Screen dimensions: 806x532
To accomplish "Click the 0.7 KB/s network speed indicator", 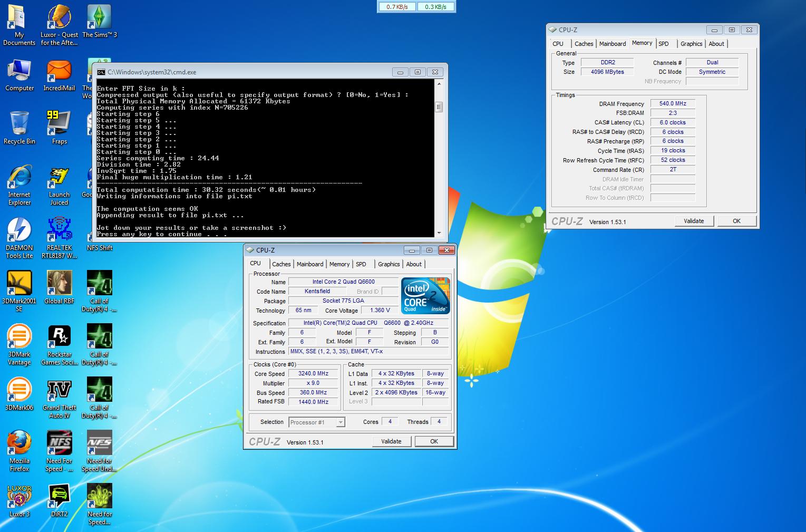I will [x=397, y=7].
